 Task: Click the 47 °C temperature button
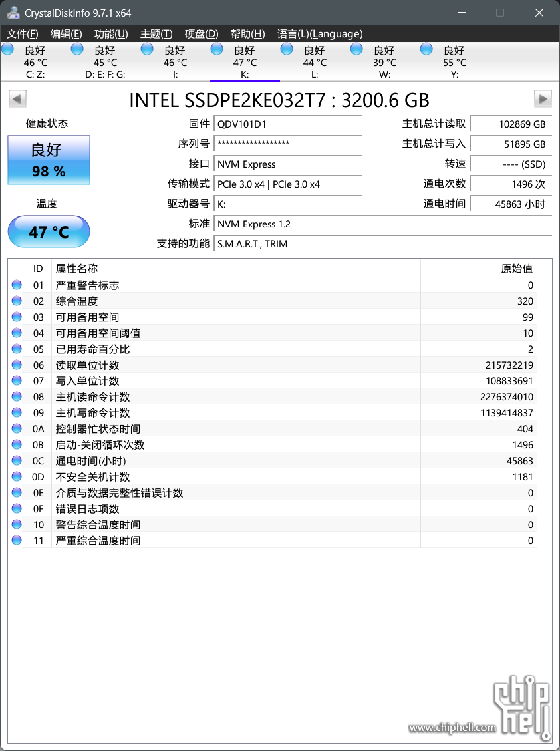pos(49,232)
